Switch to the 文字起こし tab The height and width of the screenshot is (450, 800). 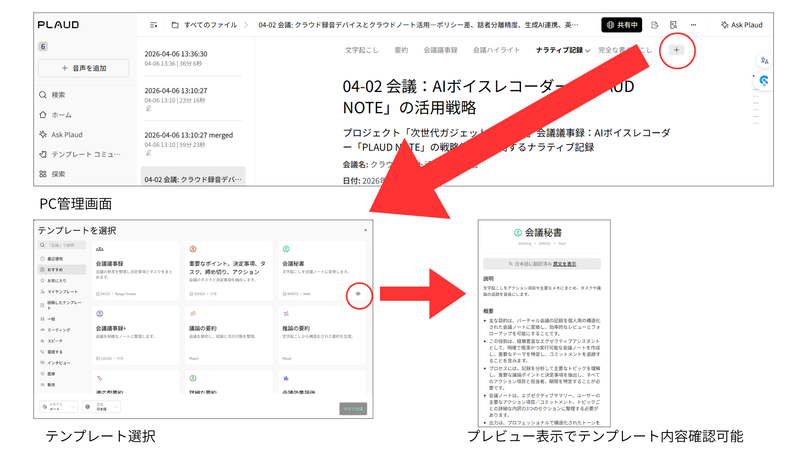tap(362, 50)
